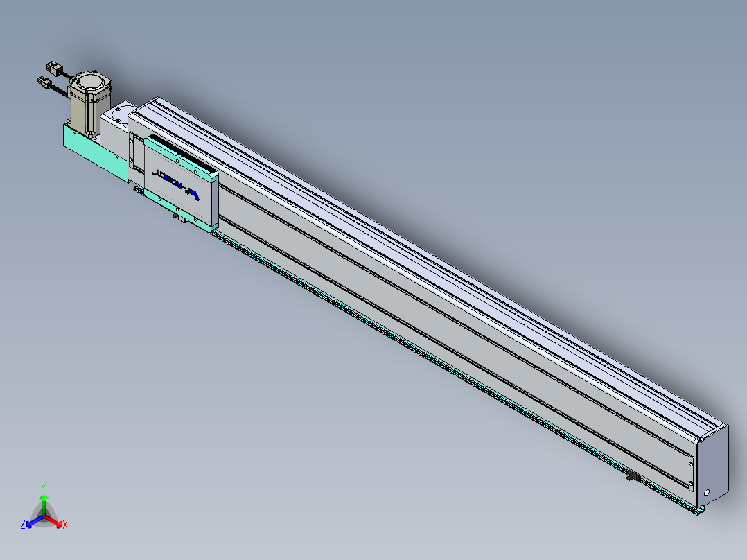Select the lower cable connector plug
The width and height of the screenshot is (747, 560).
(x=44, y=82)
